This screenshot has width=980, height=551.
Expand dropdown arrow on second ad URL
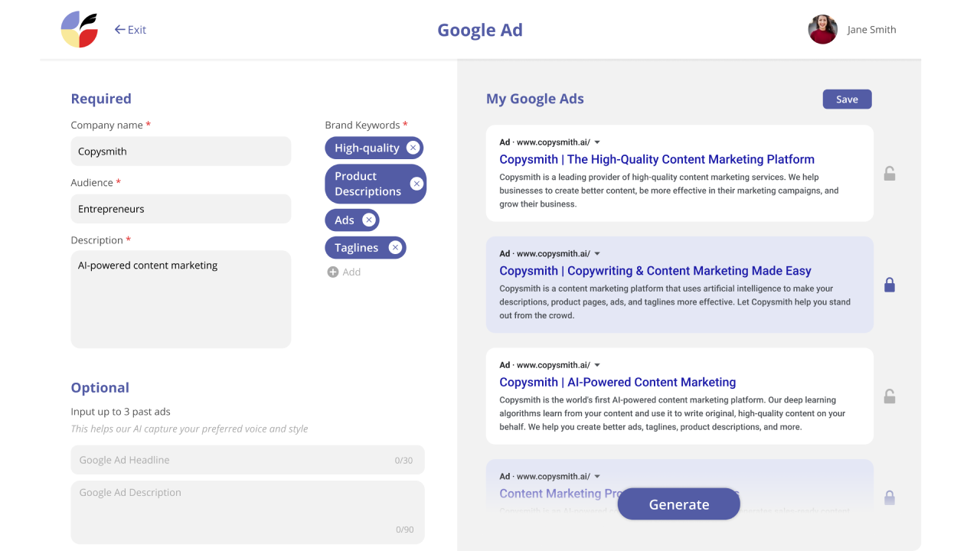(x=597, y=253)
